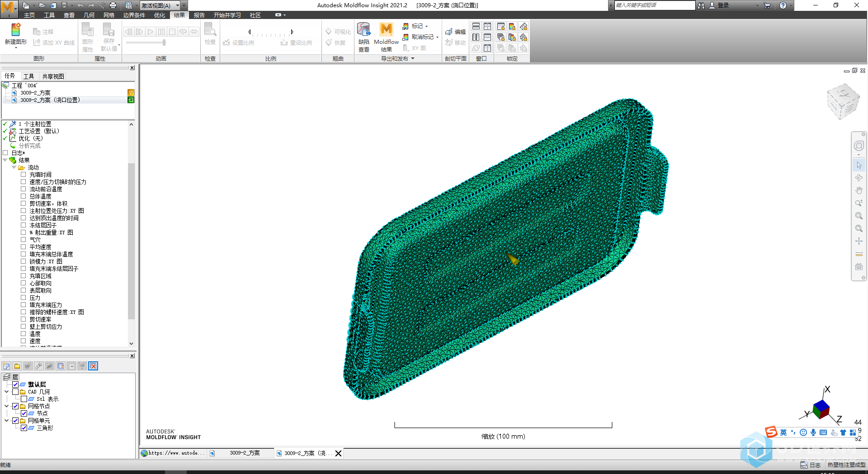Click the Sogou microphone tray icon

(813, 432)
